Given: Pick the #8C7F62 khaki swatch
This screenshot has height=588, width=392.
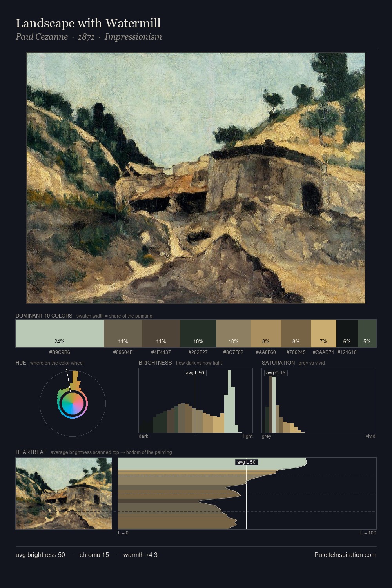Looking at the screenshot, I should [234, 334].
